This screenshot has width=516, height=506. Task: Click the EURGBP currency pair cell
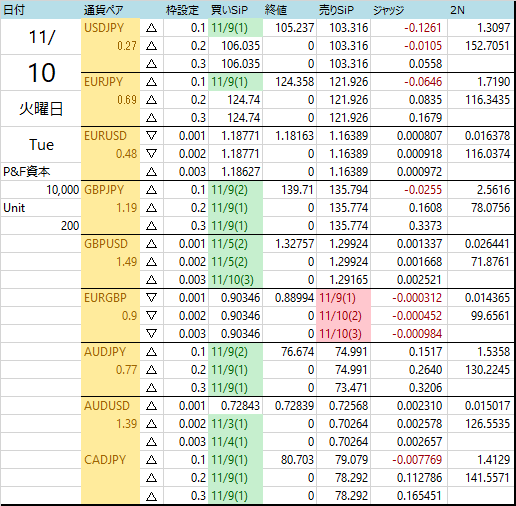coord(110,298)
